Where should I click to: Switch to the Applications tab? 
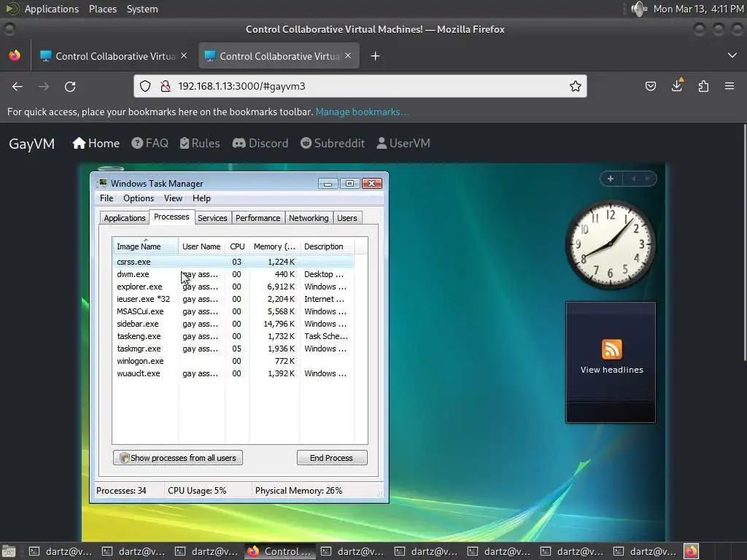[124, 218]
